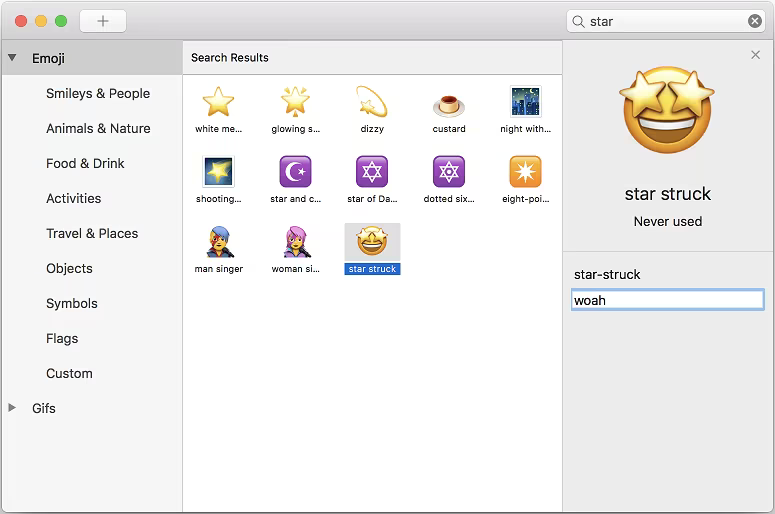
Task: Minimize window with the yellow button
Action: click(x=41, y=21)
